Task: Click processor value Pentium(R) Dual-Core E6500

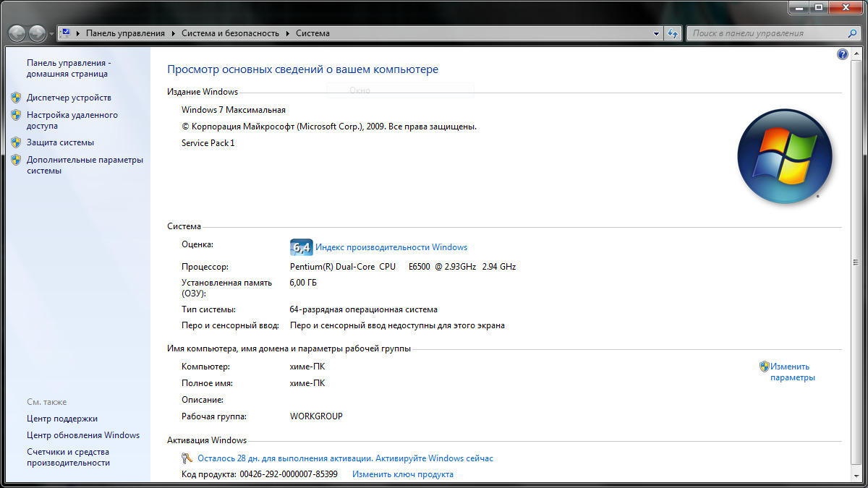Action: tap(403, 267)
